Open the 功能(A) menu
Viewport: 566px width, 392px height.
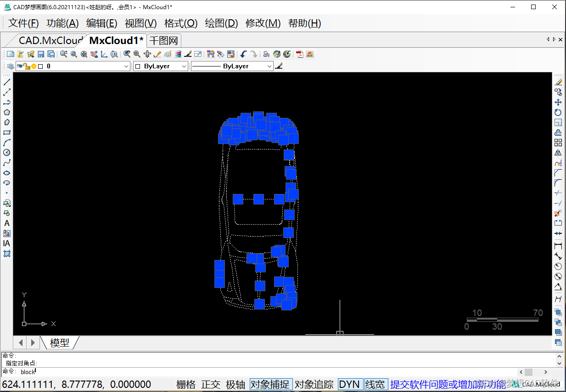pos(63,23)
